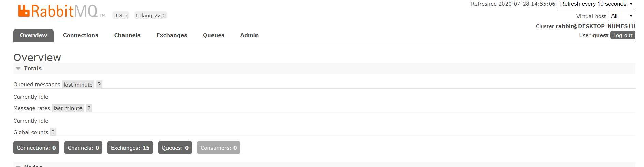Go to the Exchanges tab
The image size is (644, 167).
pos(172,35)
